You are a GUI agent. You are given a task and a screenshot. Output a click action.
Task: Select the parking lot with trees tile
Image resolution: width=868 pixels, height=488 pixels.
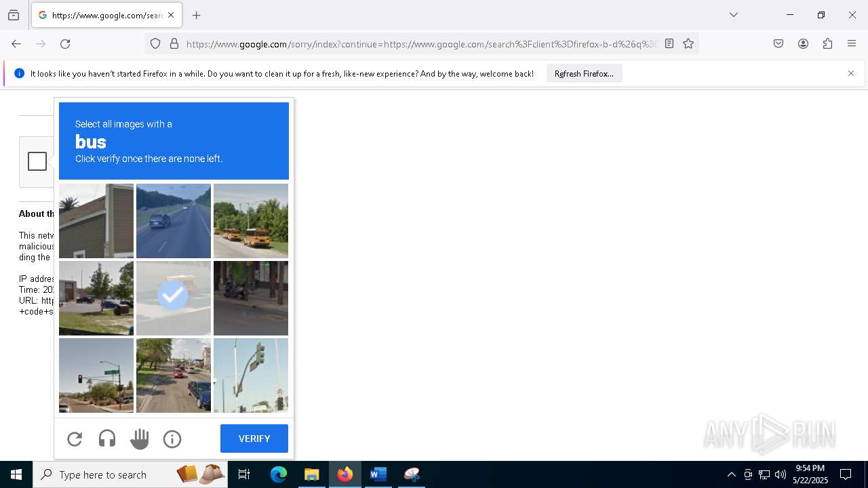pos(96,298)
